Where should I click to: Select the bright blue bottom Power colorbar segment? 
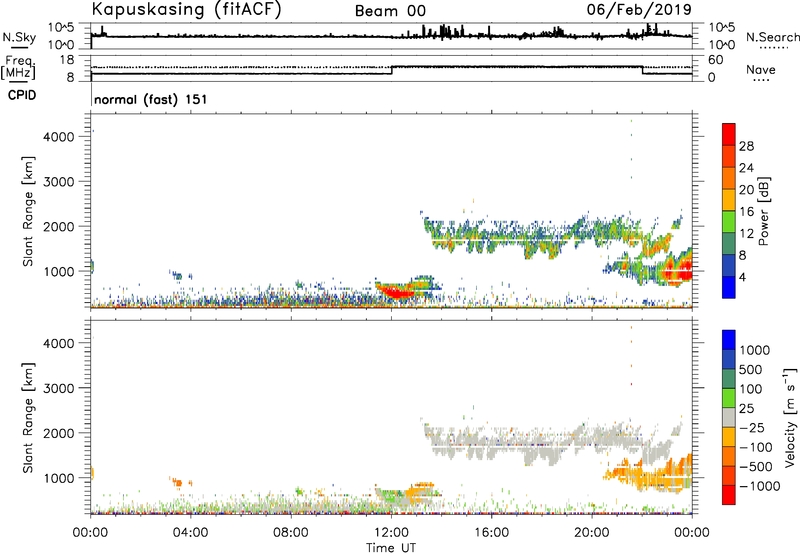coord(729,287)
